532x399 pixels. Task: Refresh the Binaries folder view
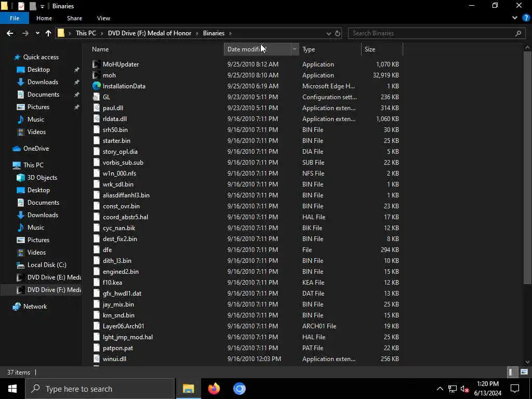click(338, 33)
